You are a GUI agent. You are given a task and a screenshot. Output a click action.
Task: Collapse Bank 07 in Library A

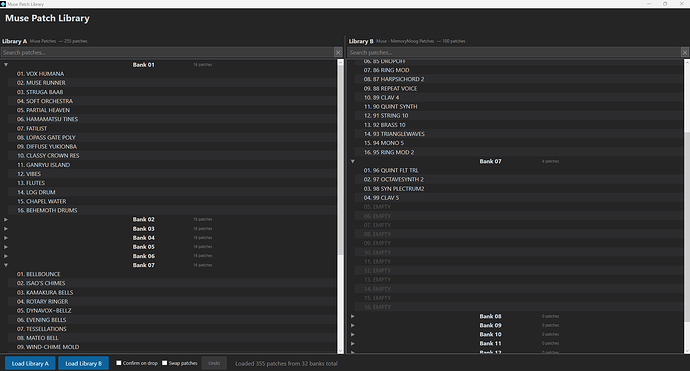tap(6, 265)
